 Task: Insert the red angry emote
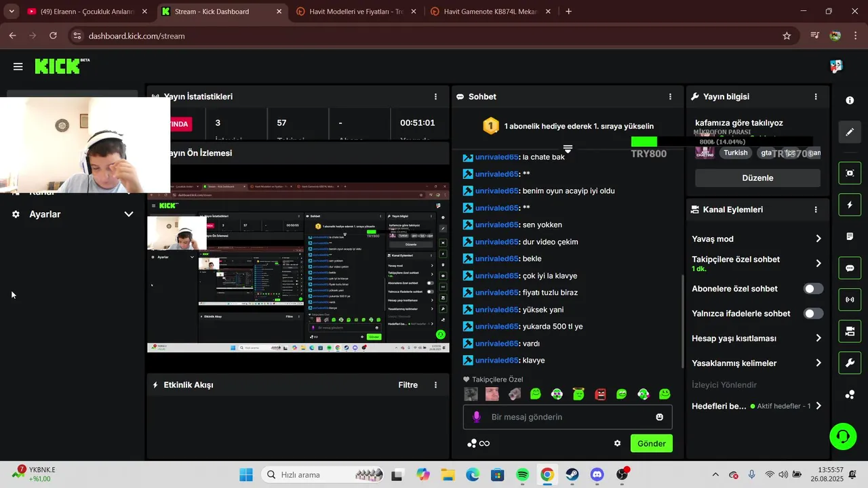pyautogui.click(x=600, y=394)
